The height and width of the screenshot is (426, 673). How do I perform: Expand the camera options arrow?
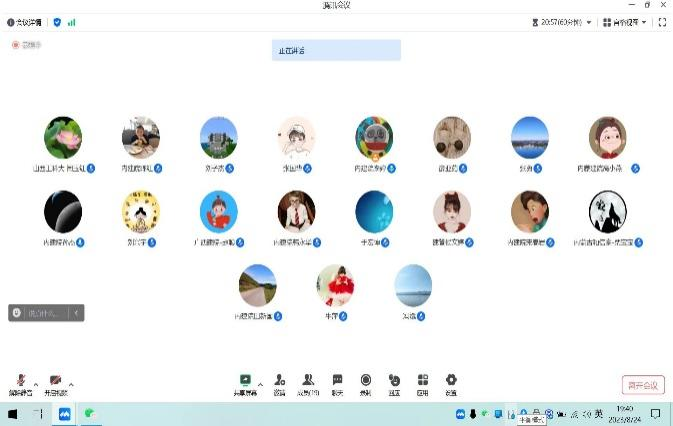(71, 382)
